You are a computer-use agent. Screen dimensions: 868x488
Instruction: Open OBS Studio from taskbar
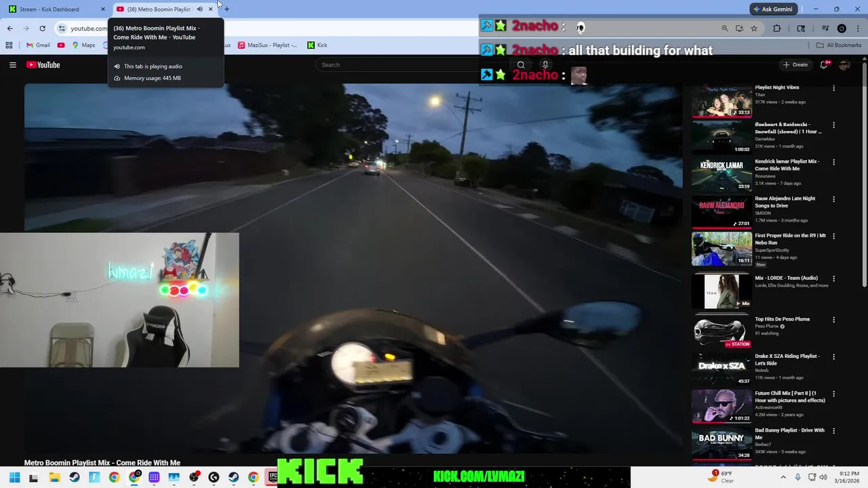pos(194,477)
